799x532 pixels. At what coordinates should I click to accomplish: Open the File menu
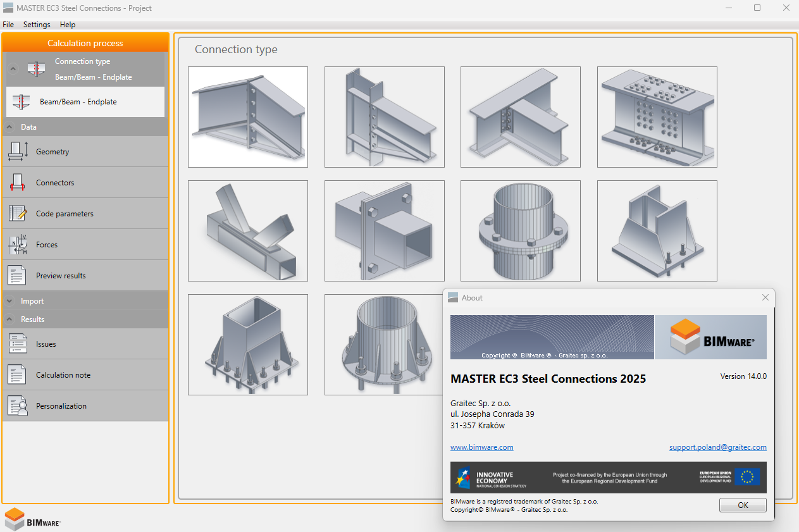8,25
